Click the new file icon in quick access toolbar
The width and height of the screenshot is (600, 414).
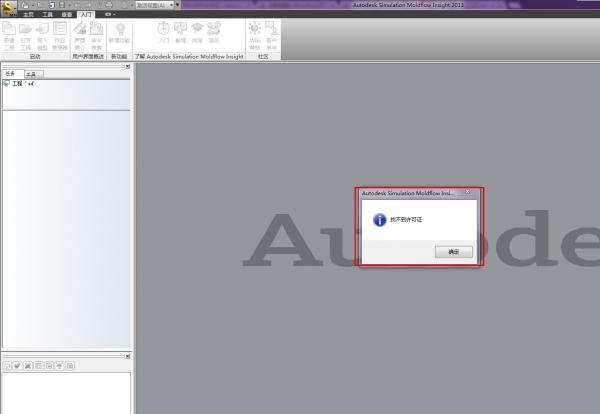tap(25, 5)
